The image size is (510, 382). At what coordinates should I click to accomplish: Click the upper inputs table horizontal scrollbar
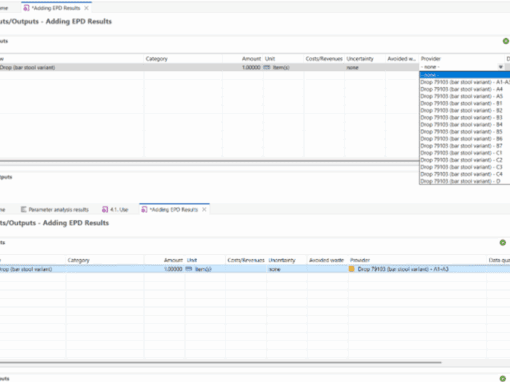[x=209, y=161]
